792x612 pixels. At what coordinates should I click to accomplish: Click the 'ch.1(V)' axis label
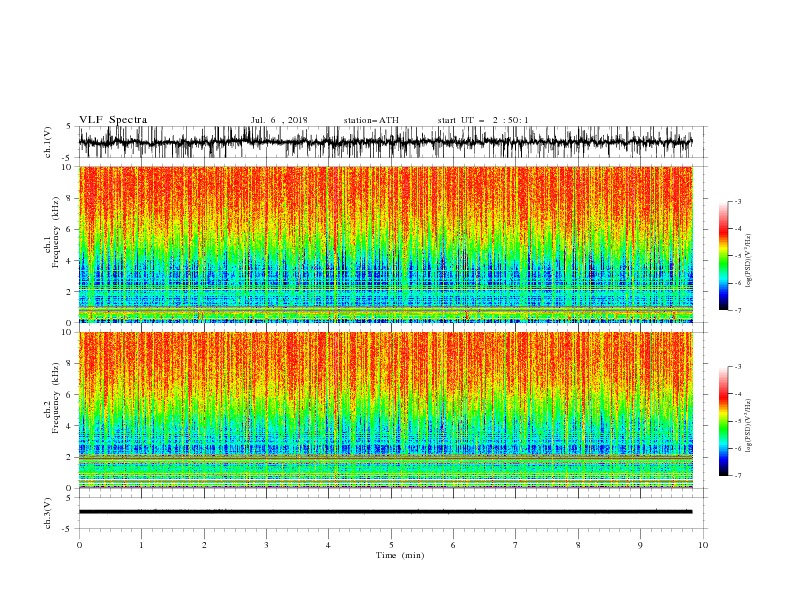(x=48, y=142)
